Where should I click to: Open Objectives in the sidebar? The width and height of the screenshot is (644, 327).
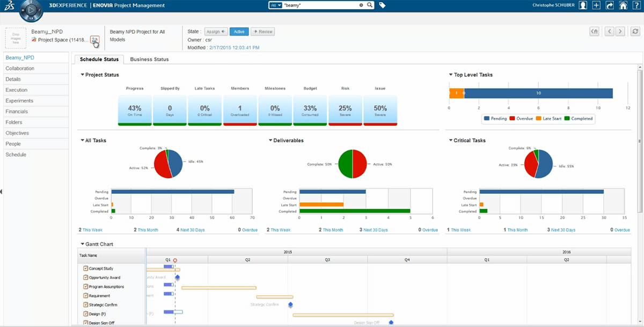(x=35, y=133)
